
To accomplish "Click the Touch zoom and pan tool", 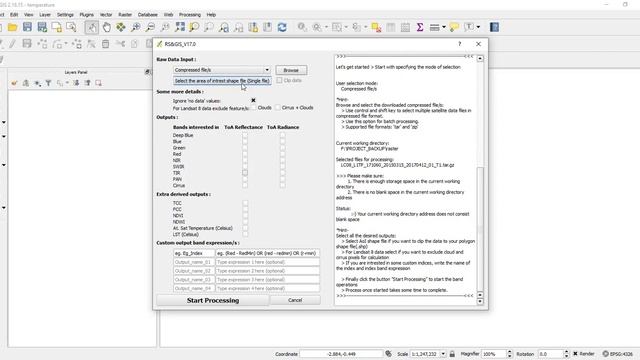I will click(92, 27).
